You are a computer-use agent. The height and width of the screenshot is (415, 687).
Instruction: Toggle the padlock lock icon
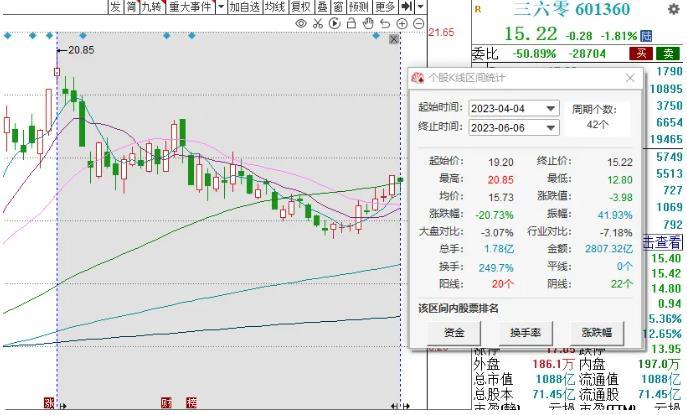[x=351, y=23]
